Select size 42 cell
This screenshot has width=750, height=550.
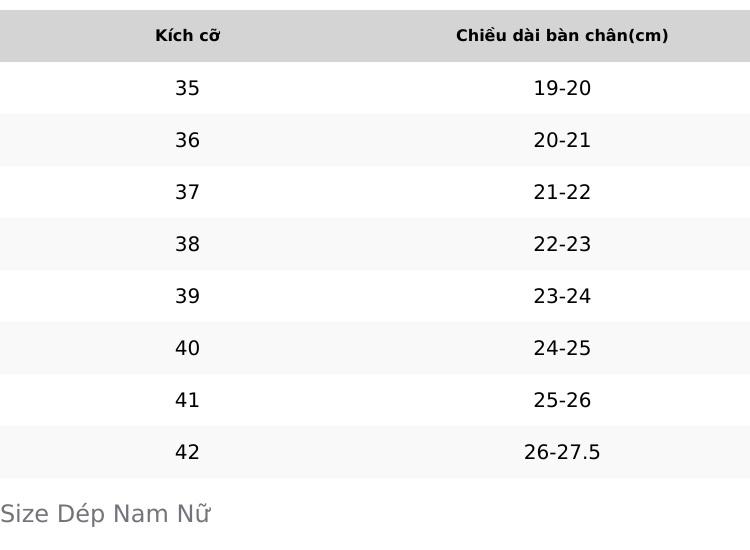(188, 452)
